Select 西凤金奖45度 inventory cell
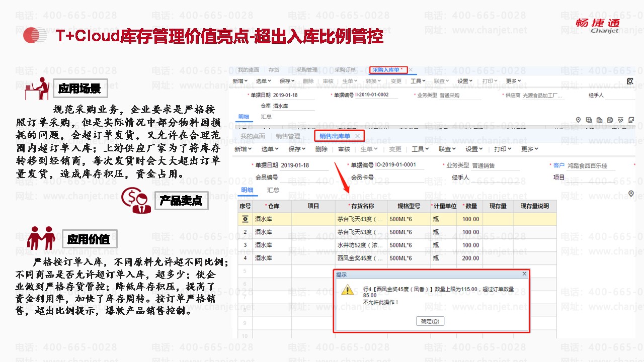 (361, 258)
